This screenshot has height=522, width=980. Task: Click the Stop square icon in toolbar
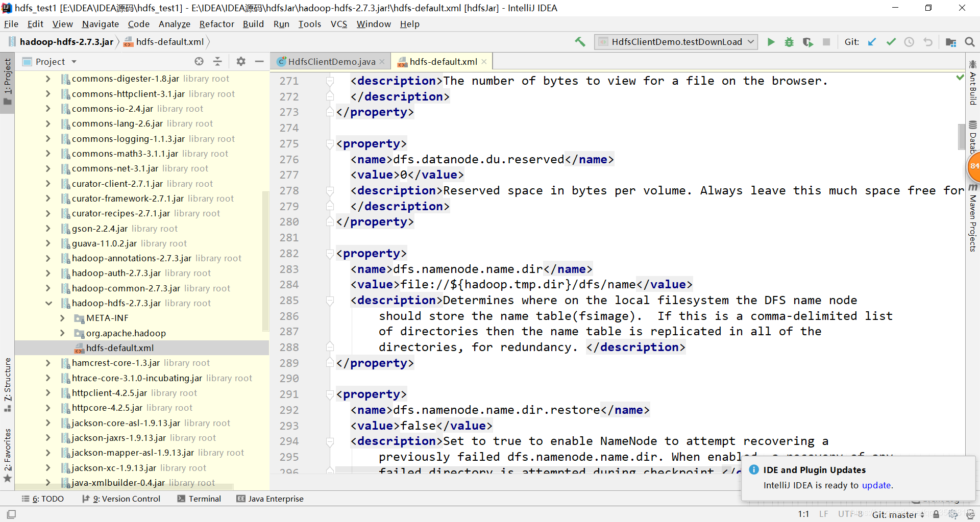click(826, 42)
